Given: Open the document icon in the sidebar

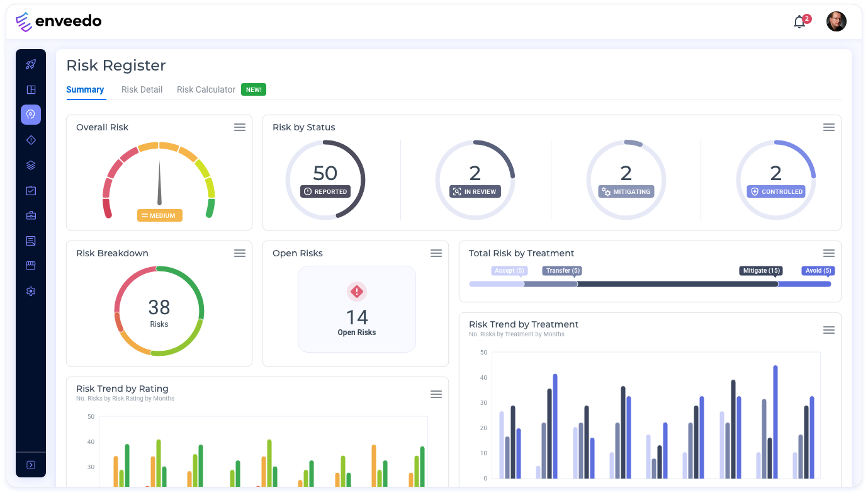Looking at the screenshot, I should click(30, 240).
